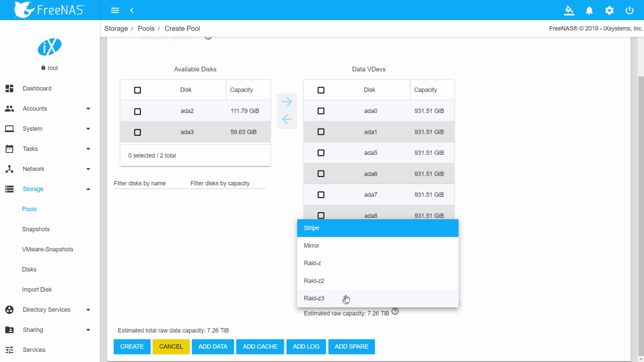This screenshot has height=362, width=644.
Task: Move selected disks back with the left arrow
Action: (x=287, y=119)
